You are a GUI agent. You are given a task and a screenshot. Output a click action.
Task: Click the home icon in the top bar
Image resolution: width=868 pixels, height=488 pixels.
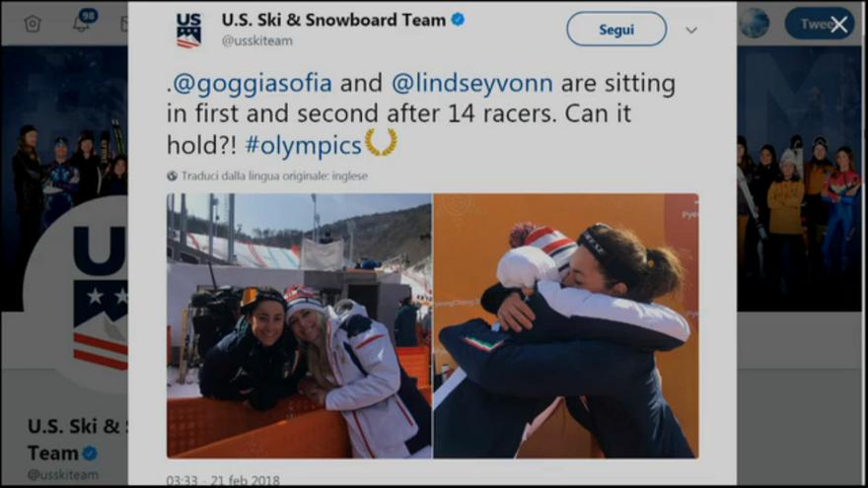(x=33, y=24)
